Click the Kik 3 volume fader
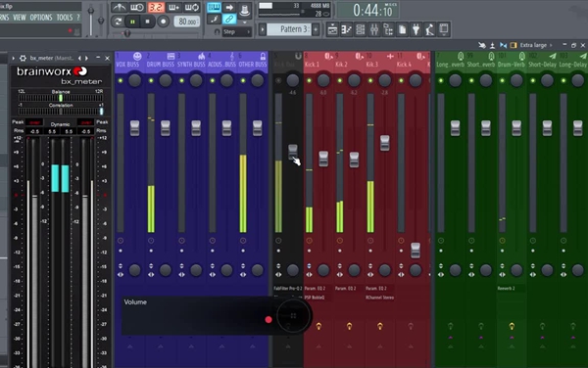Image resolution: width=588 pixels, height=368 pixels. click(385, 143)
